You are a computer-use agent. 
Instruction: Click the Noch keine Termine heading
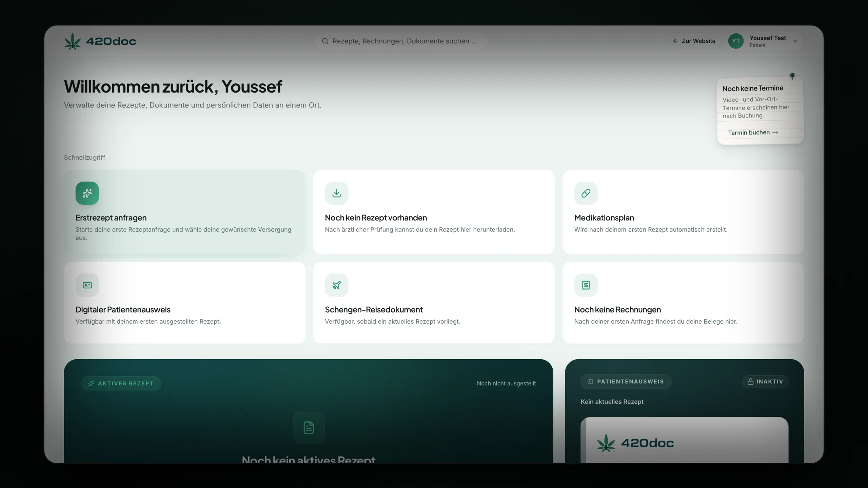coord(753,88)
